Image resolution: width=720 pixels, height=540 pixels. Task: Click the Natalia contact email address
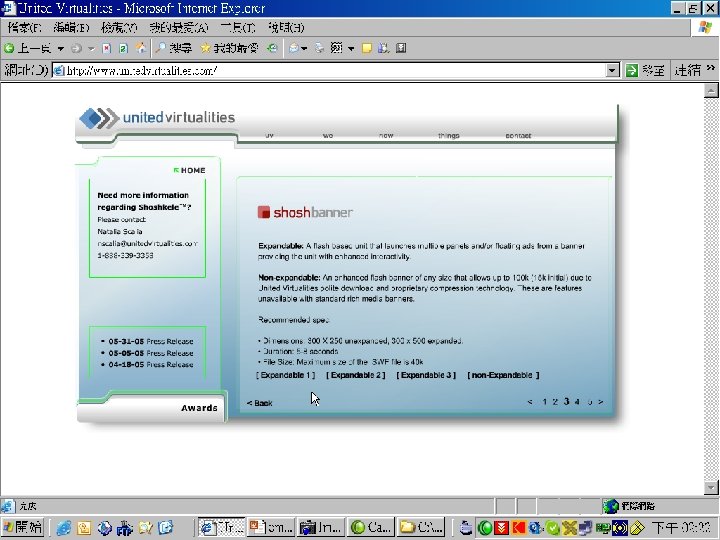point(147,243)
